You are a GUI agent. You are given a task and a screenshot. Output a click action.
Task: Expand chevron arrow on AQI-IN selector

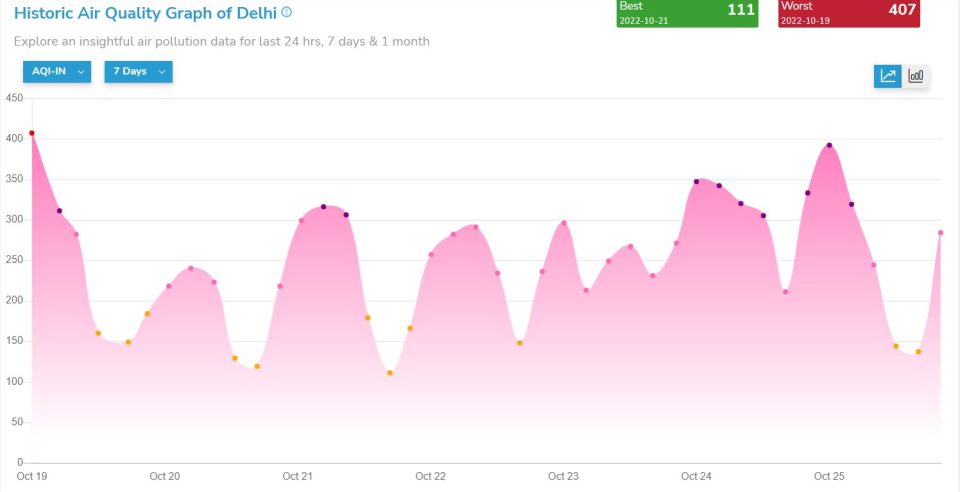pos(81,72)
